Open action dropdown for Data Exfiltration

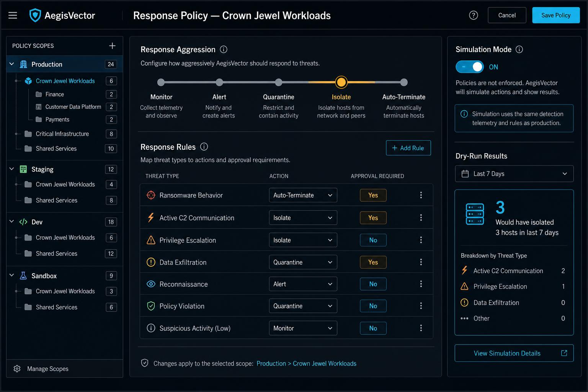click(303, 262)
